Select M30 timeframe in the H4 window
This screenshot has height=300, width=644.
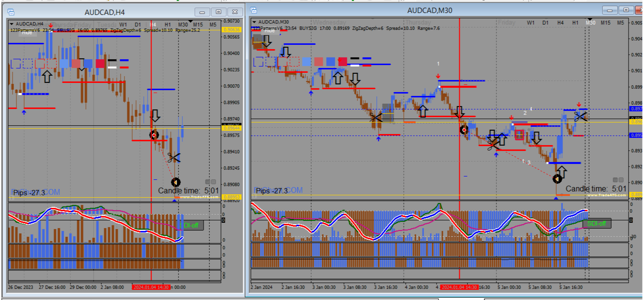pos(183,24)
